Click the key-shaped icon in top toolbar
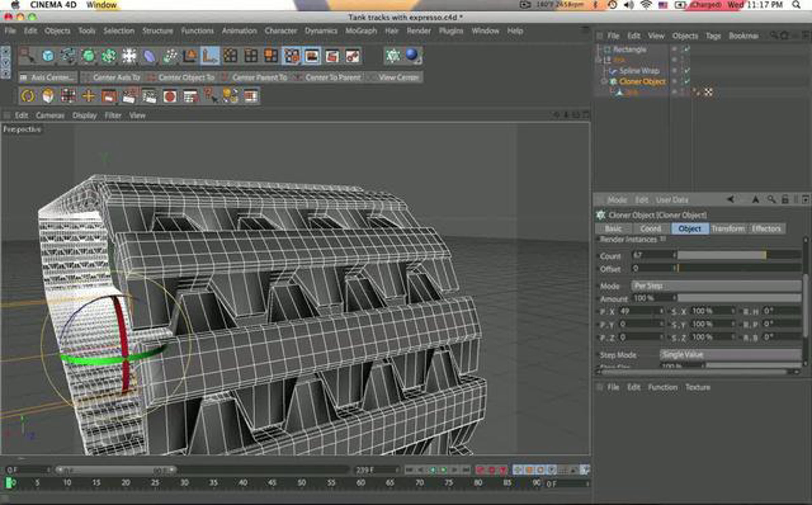Image resolution: width=812 pixels, height=505 pixels. pyautogui.click(x=352, y=55)
